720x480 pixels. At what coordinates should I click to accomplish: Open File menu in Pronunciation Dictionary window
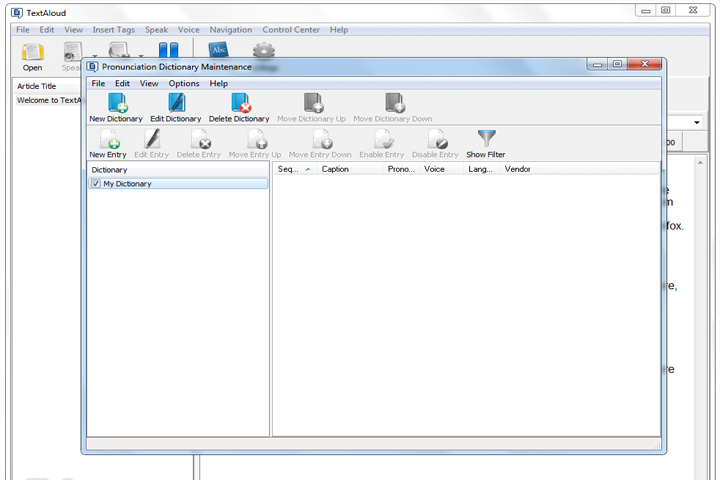98,84
